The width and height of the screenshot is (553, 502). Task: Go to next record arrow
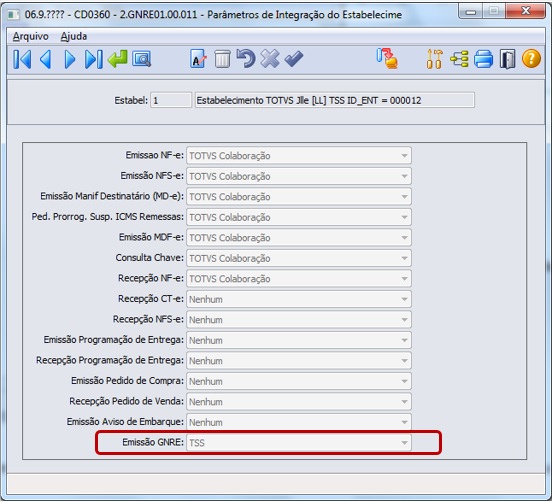(70, 59)
